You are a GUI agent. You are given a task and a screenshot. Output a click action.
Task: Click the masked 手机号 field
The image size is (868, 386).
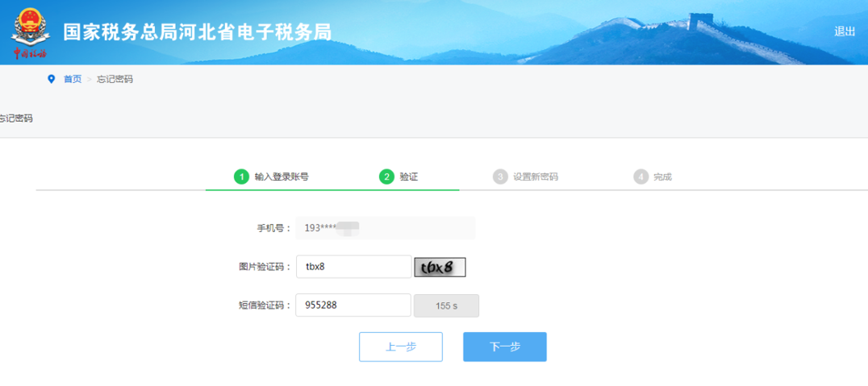point(386,228)
